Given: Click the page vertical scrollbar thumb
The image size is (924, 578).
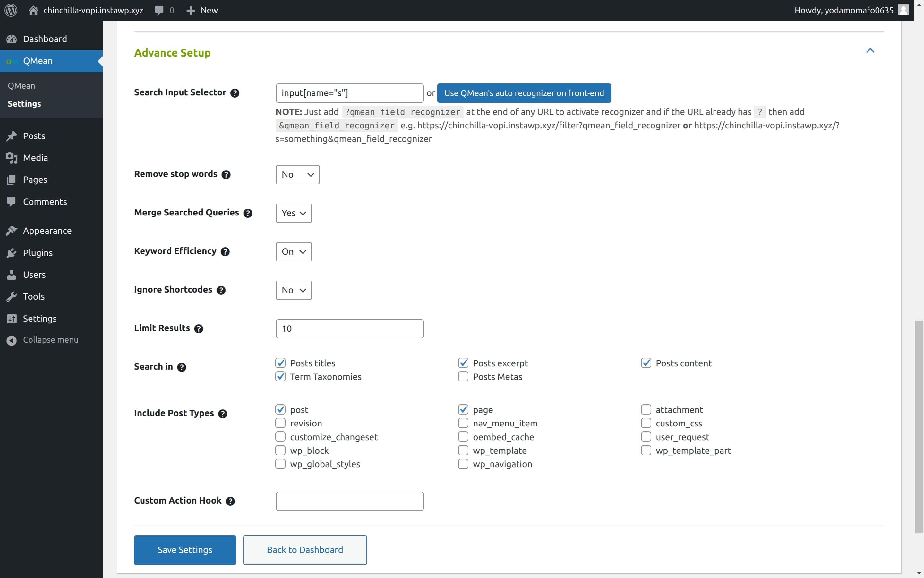Looking at the screenshot, I should point(919,427).
